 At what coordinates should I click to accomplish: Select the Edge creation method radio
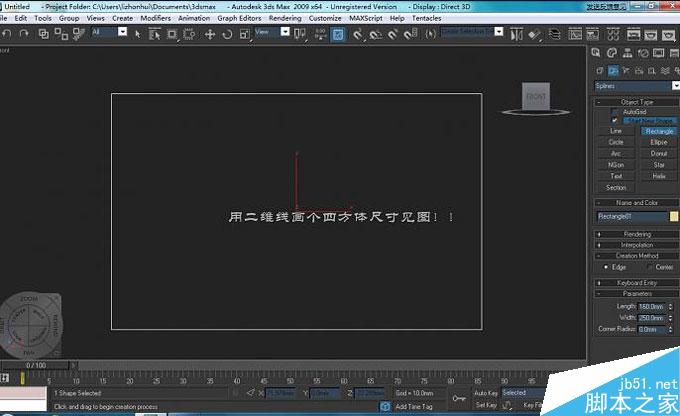click(x=606, y=267)
